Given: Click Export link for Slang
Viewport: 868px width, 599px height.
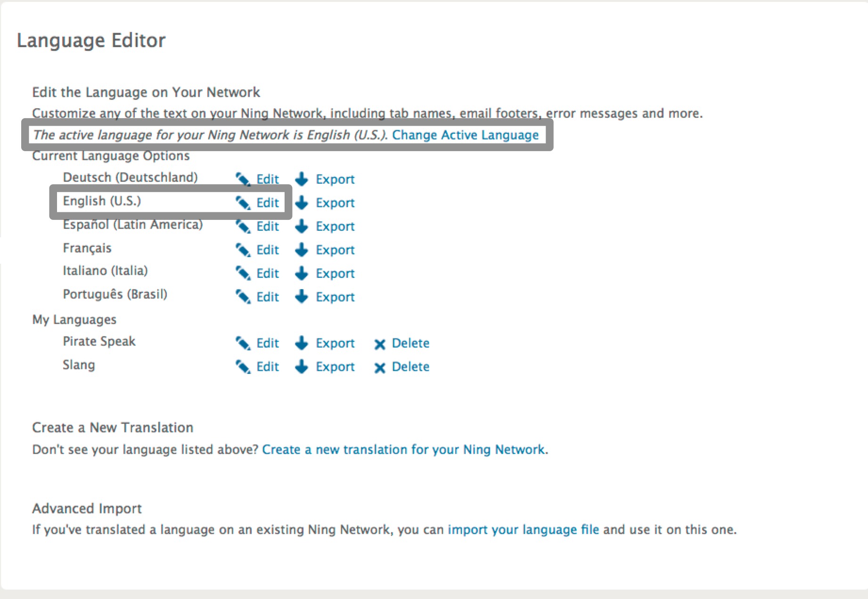Looking at the screenshot, I should pos(335,367).
